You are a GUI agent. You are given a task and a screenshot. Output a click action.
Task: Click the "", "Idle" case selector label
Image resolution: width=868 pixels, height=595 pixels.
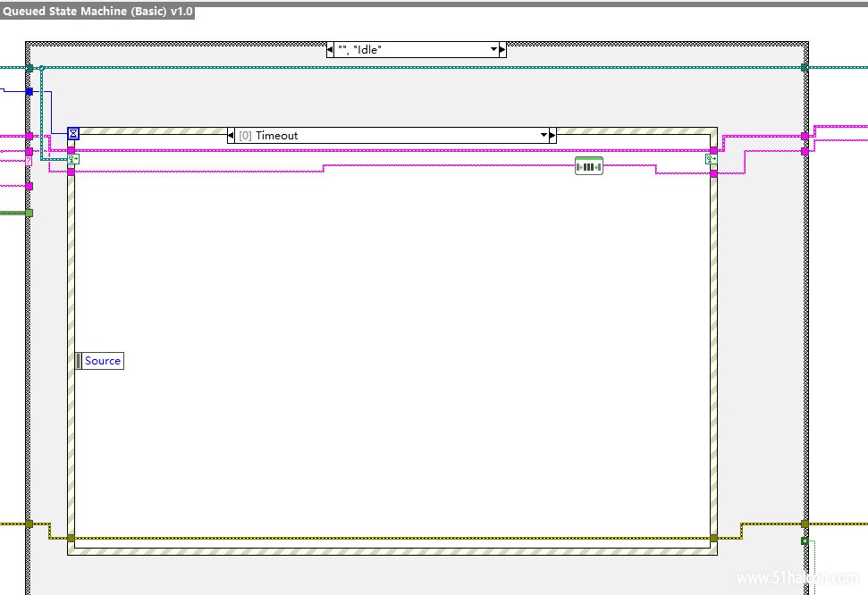point(360,49)
